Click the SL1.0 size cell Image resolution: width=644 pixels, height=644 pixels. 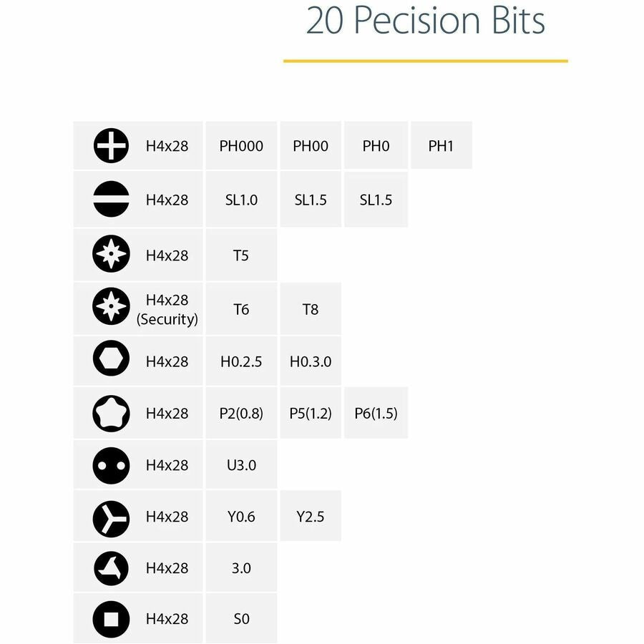[x=241, y=200]
